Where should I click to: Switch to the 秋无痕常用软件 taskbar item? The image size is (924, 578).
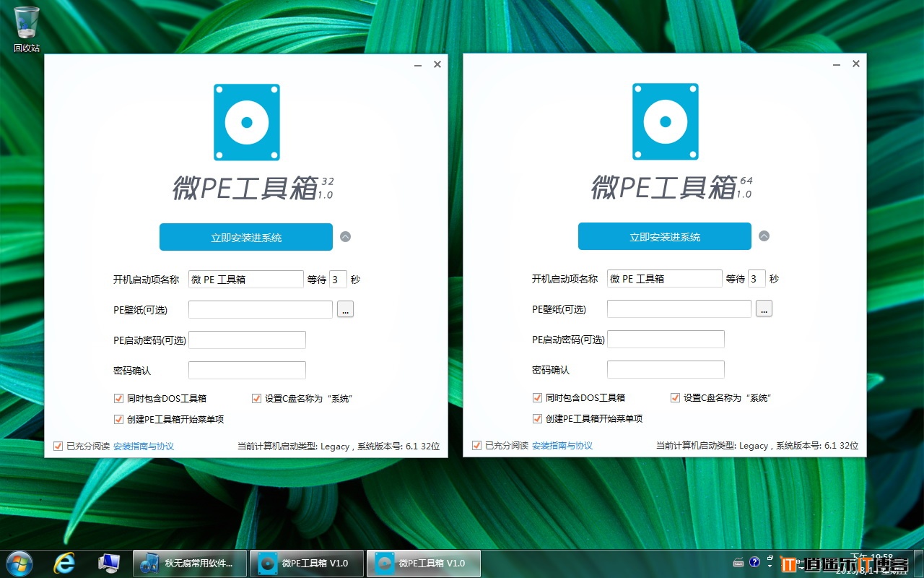(188, 564)
